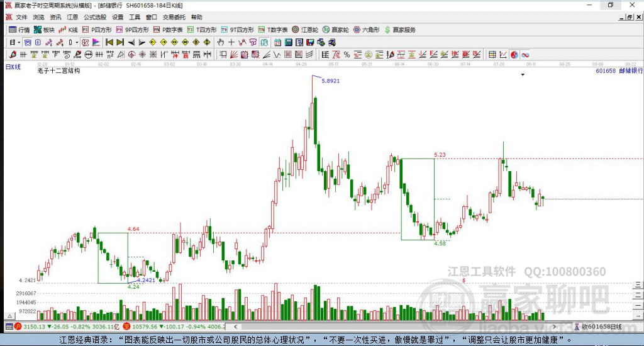Switch to K线 chart view
This screenshot has height=346, width=644.
coord(68,30)
